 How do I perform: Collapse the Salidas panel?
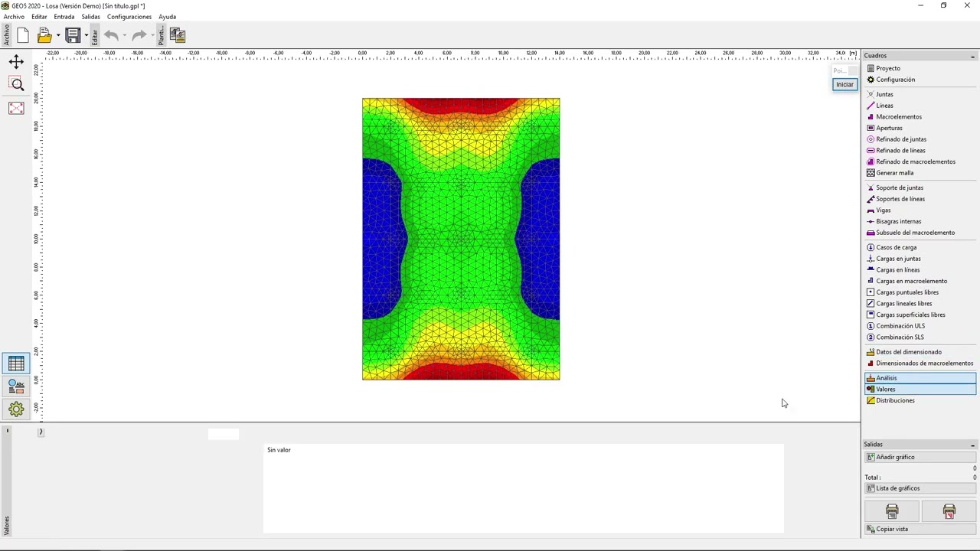pyautogui.click(x=972, y=445)
